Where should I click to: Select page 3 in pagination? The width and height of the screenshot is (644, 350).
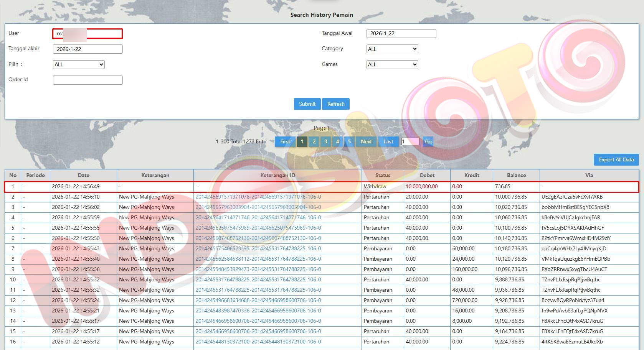pyautogui.click(x=326, y=141)
